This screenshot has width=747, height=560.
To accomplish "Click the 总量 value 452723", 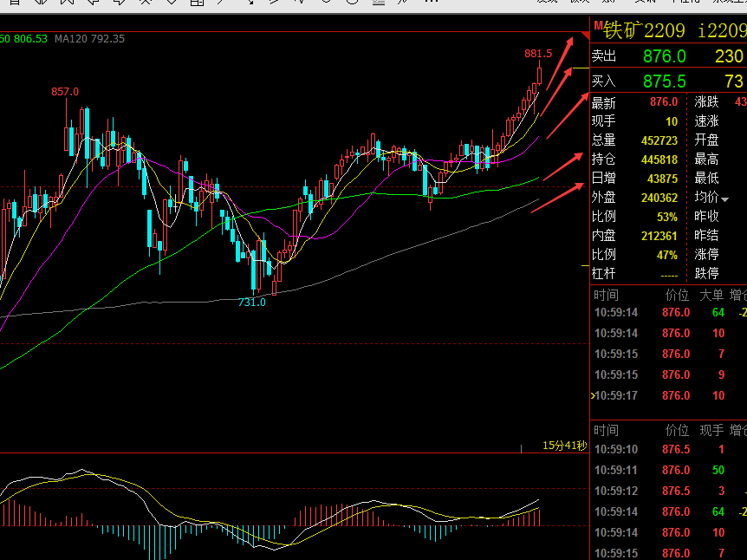I will 659,140.
